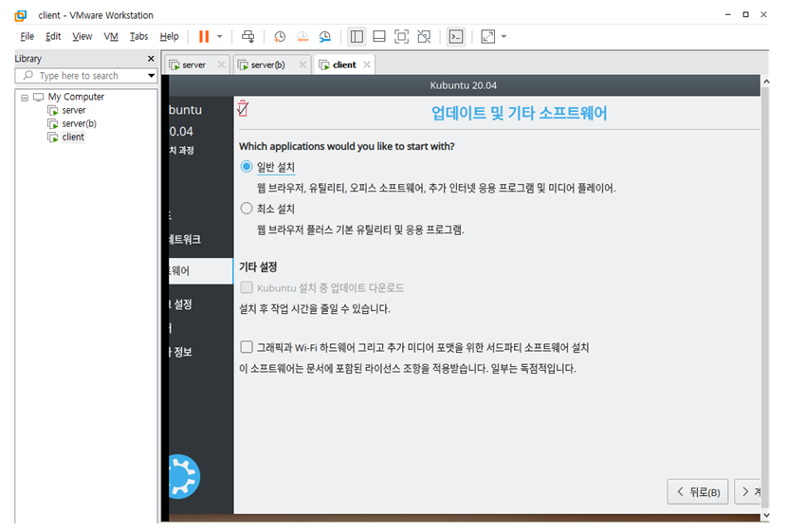The width and height of the screenshot is (787, 532).
Task: Click scrollbar down arrow in VM view
Action: 766,516
